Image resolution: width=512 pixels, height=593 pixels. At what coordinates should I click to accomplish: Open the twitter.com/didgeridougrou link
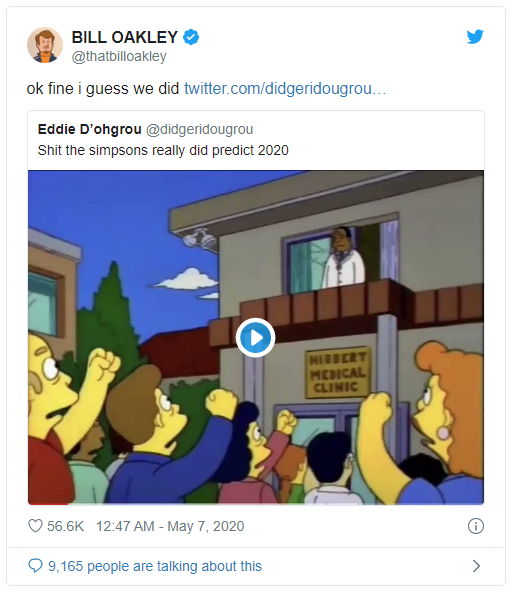[285, 88]
